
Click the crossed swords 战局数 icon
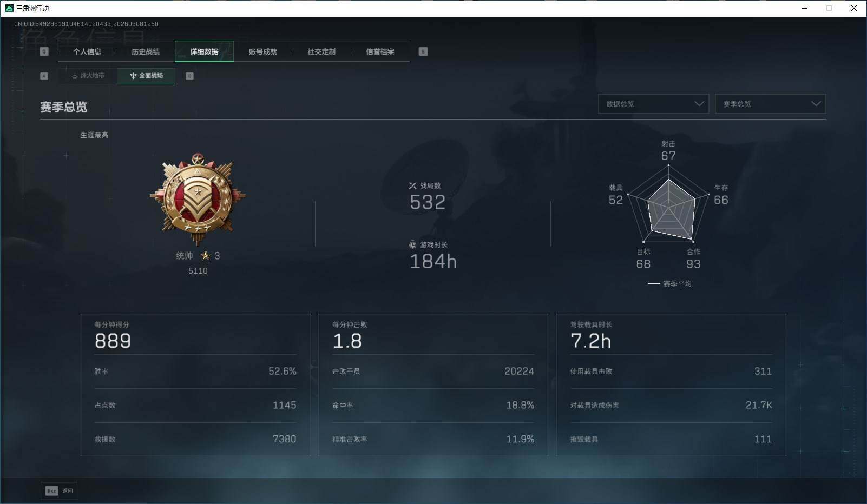412,185
